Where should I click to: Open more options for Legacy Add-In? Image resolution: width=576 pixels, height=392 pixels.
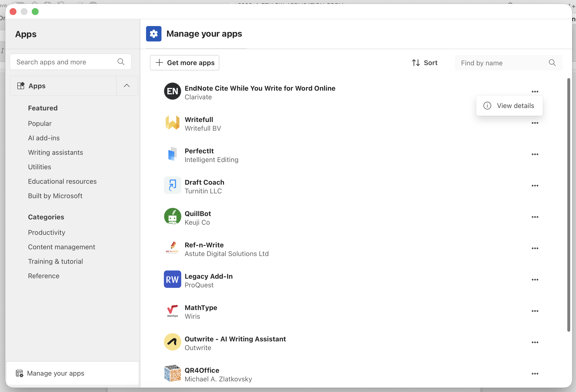535,280
